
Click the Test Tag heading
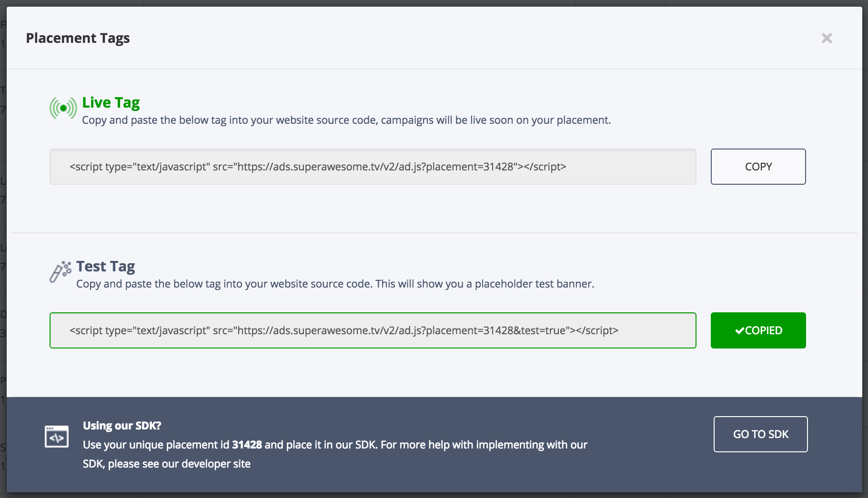pos(105,266)
